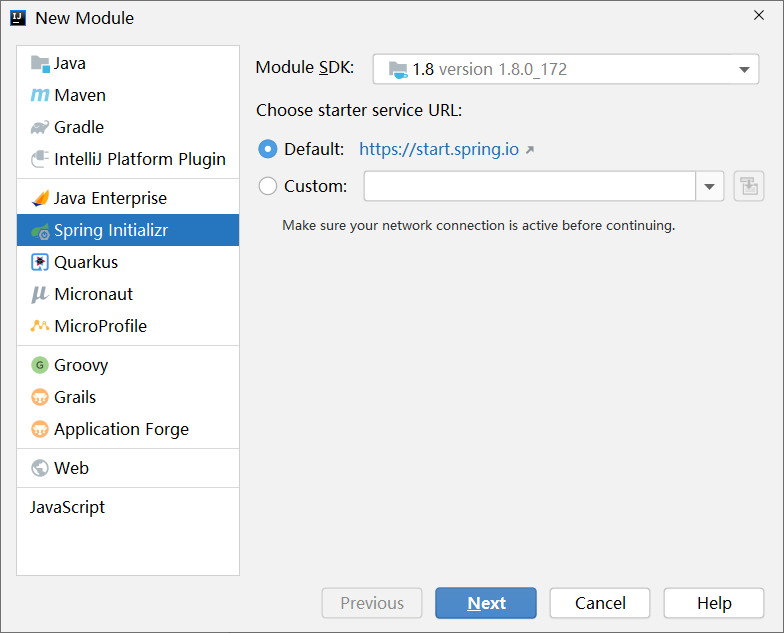Click the Grails icon
The width and height of the screenshot is (784, 633).
tap(40, 397)
